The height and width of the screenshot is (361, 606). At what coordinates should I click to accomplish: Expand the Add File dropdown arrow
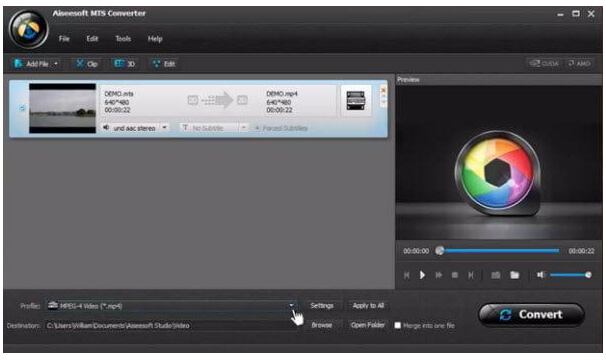coord(56,64)
